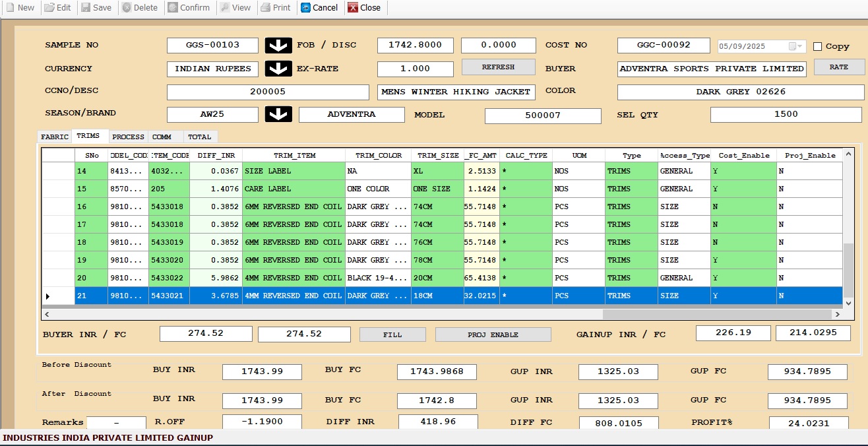
Task: Click the SEL QTY input field
Action: pyautogui.click(x=786, y=114)
